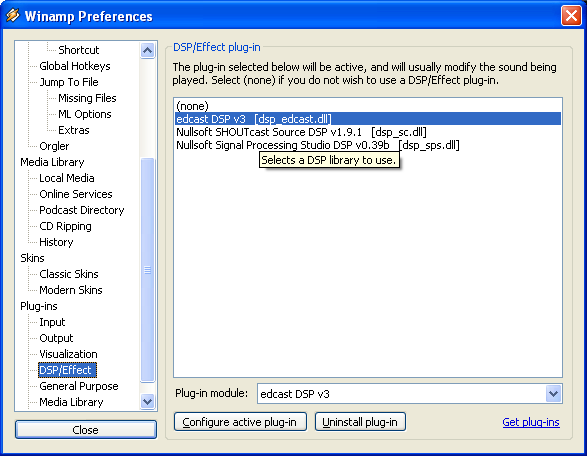Select Nullsoft SHOUTcast Source DSP entry

368,132
